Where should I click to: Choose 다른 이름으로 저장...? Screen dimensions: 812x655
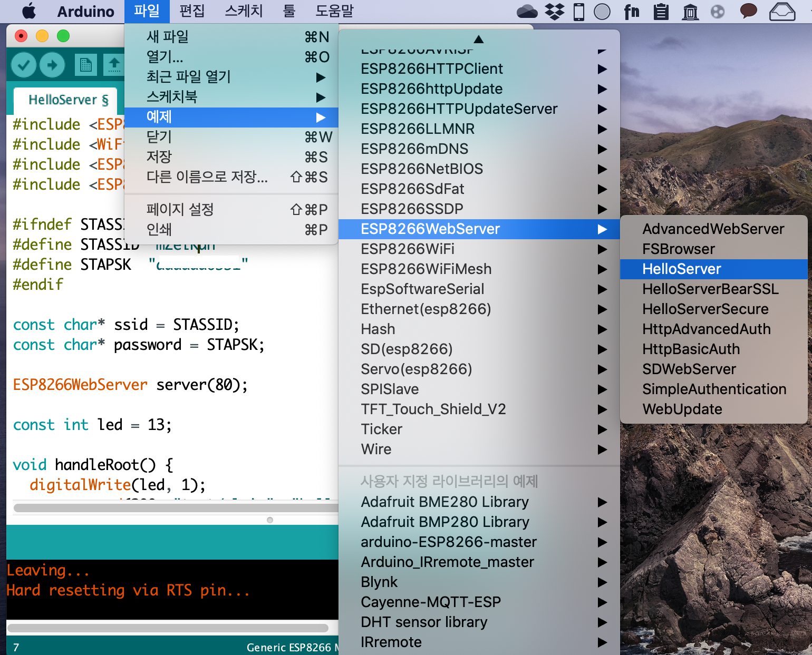click(231, 177)
